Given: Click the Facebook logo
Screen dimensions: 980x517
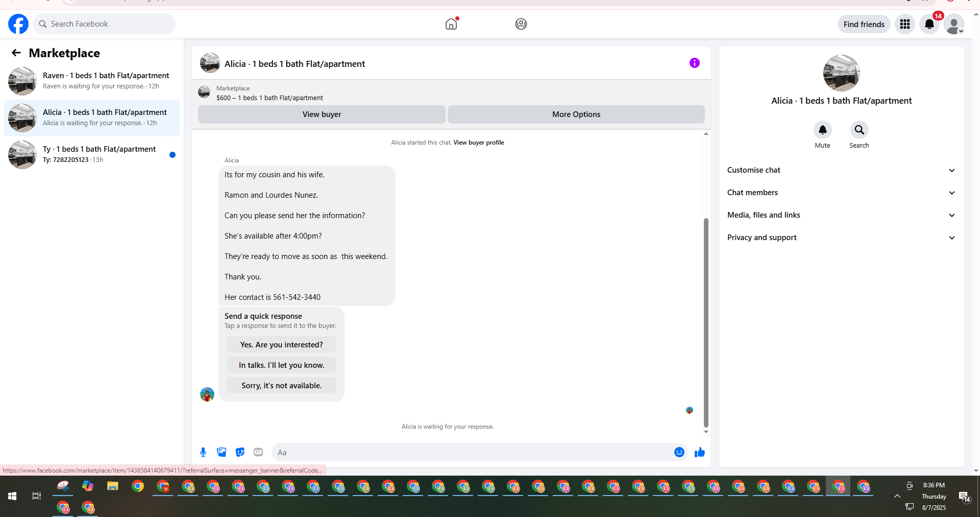Looking at the screenshot, I should pos(18,24).
